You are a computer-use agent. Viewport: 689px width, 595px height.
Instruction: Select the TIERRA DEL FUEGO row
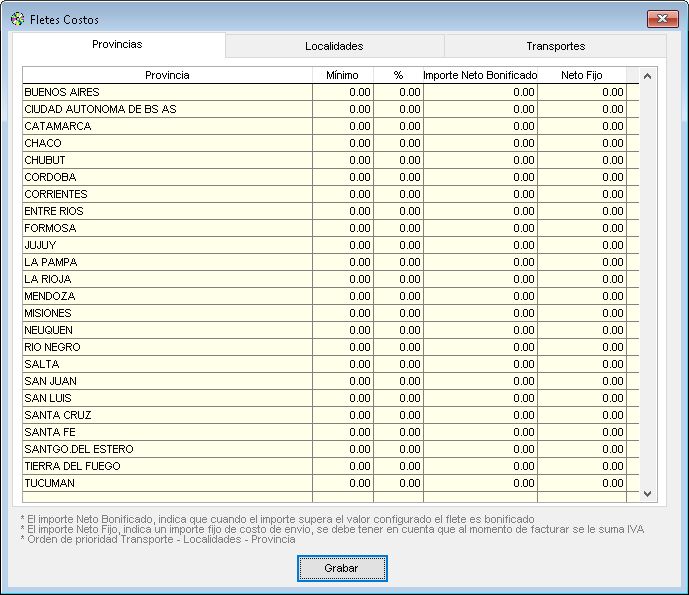tap(167, 466)
